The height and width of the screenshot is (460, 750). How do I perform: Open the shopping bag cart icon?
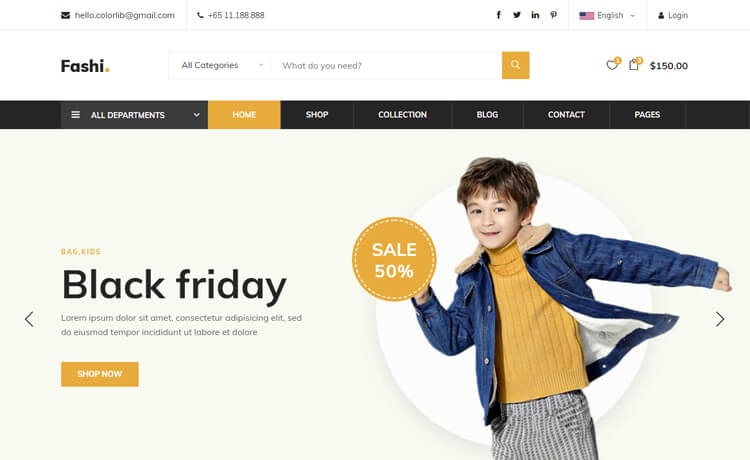tap(635, 65)
